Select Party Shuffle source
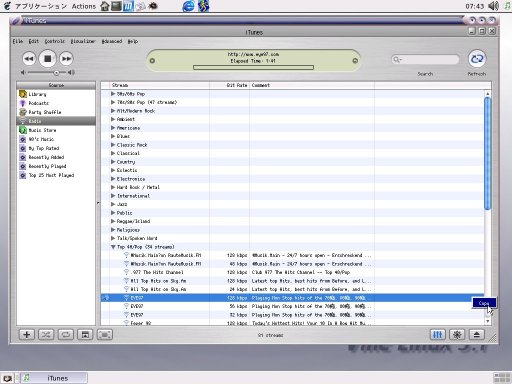Viewport: 512px width, 384px height. pos(56,112)
